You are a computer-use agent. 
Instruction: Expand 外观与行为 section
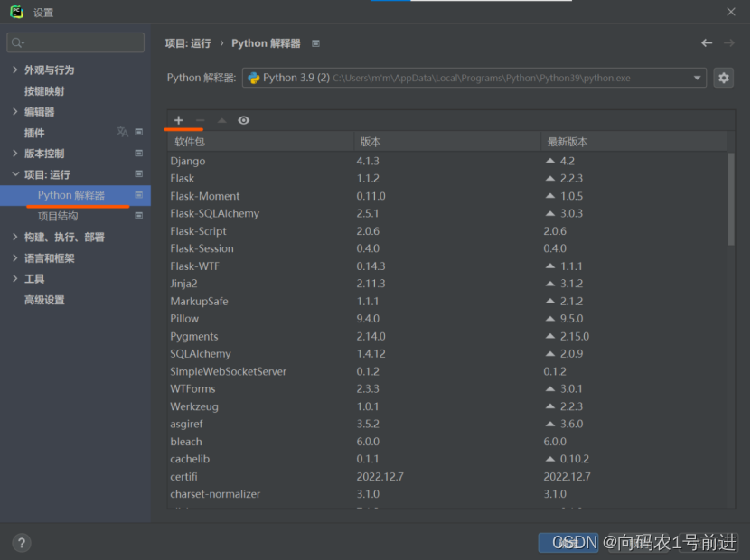(14, 70)
